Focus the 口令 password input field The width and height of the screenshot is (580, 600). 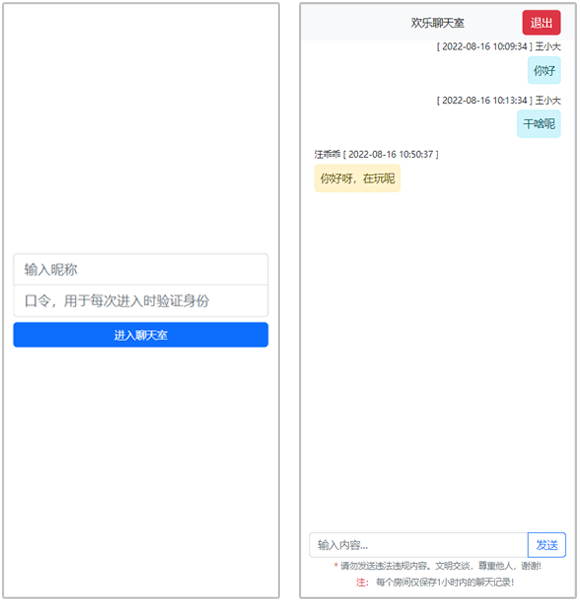(141, 301)
